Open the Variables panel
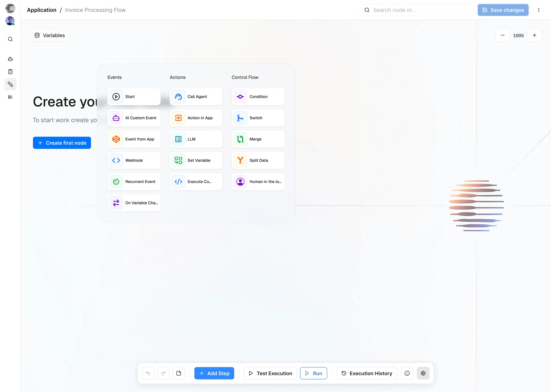Screen dimensions: 551x392 [x=50, y=35]
